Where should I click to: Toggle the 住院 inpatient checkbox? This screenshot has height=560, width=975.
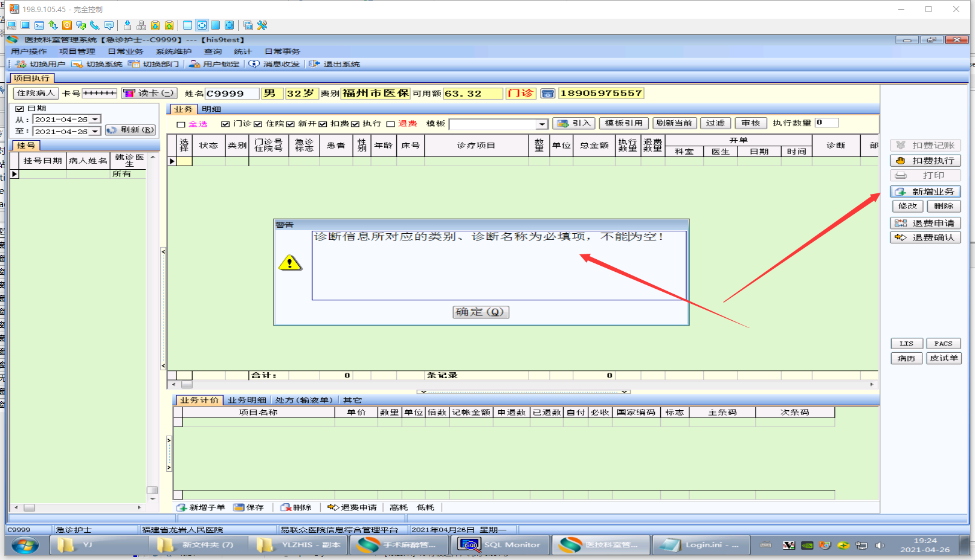coord(258,124)
